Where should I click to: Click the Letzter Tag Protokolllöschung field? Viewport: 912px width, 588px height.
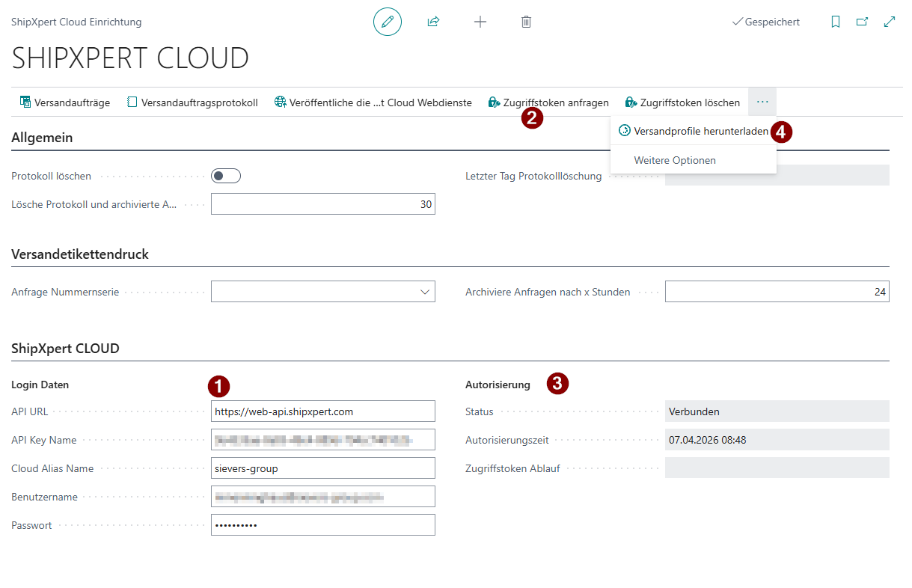click(x=777, y=176)
